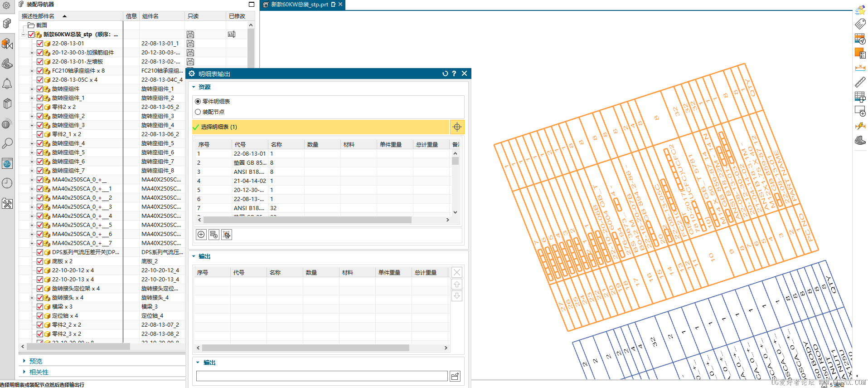
Task: Expand the 预览 section
Action: pyautogui.click(x=24, y=361)
